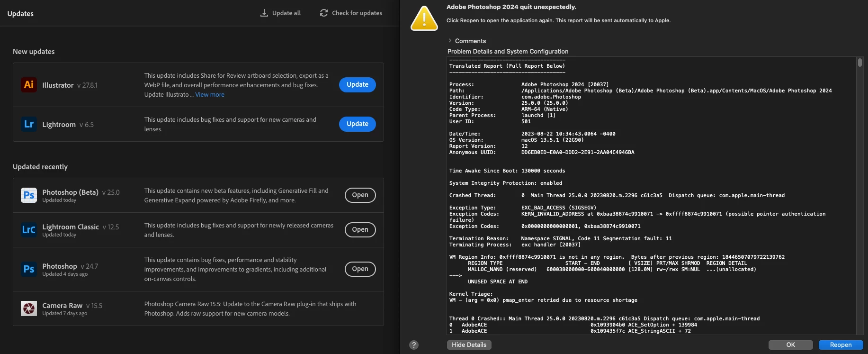Click the Illustrator app icon
Viewport: 868px width, 354px height.
(x=29, y=85)
